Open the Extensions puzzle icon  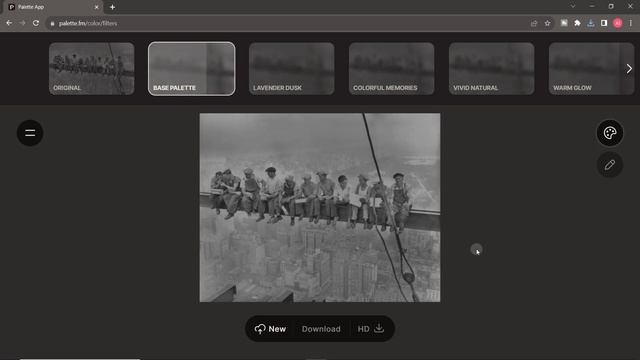[577, 23]
